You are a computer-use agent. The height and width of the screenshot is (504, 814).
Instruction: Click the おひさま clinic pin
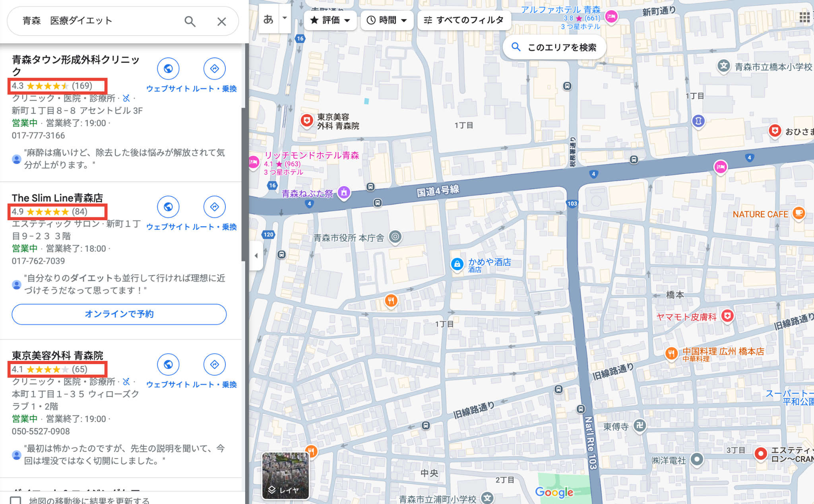pyautogui.click(x=775, y=131)
